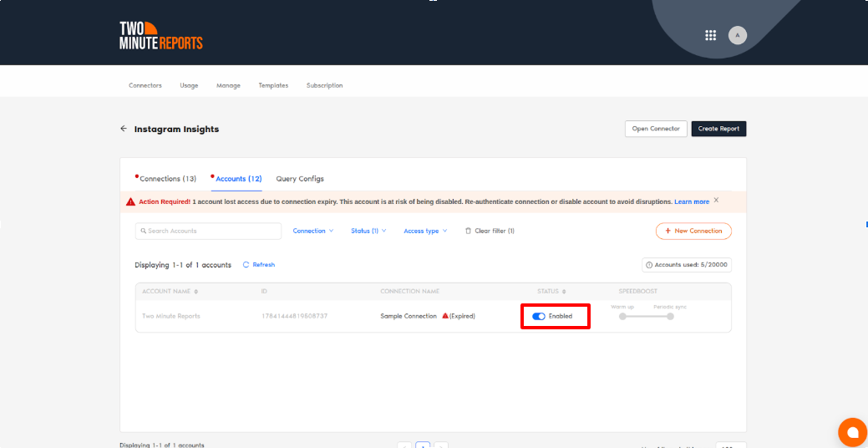Open the Access type filter dropdown

(x=425, y=231)
